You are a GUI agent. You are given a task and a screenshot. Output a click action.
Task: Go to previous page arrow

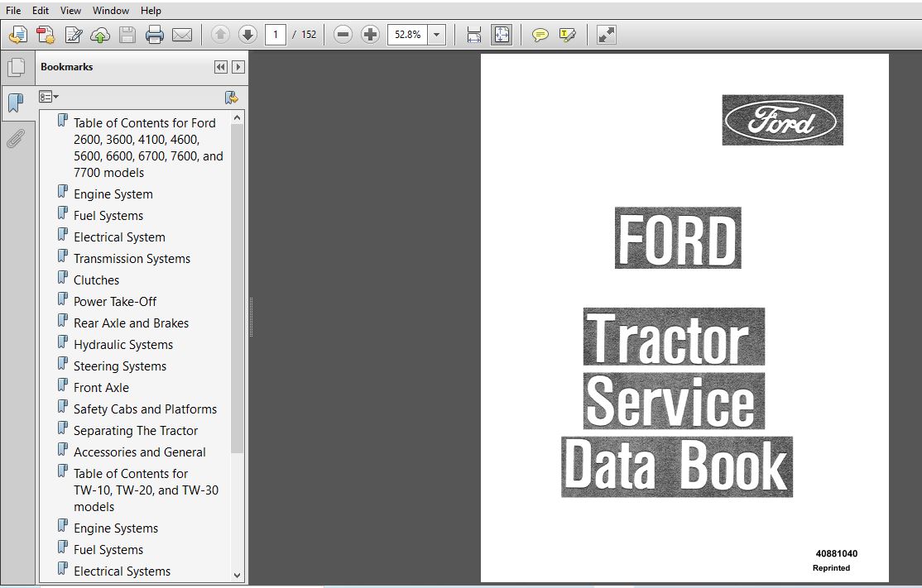point(220,35)
